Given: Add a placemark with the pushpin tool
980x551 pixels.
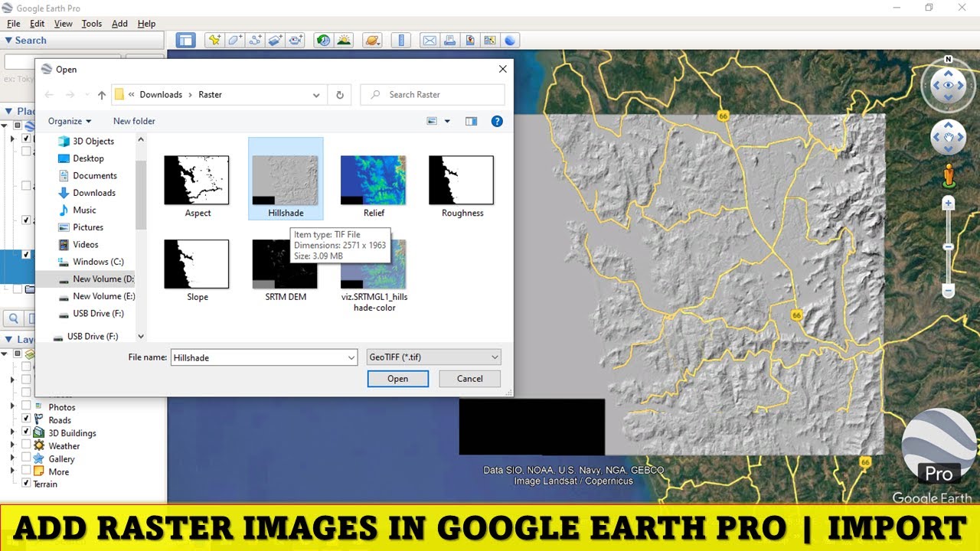Looking at the screenshot, I should click(x=215, y=41).
